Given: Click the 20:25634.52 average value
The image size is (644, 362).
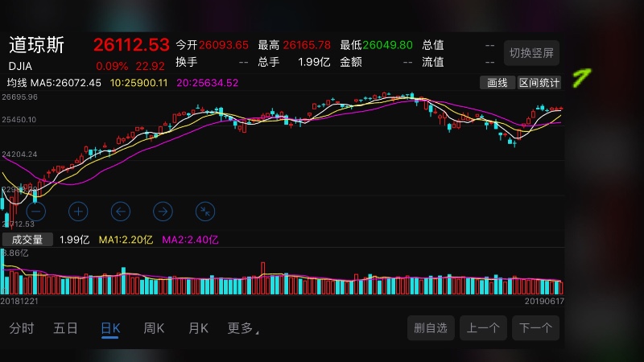Looking at the screenshot, I should click(x=208, y=83).
